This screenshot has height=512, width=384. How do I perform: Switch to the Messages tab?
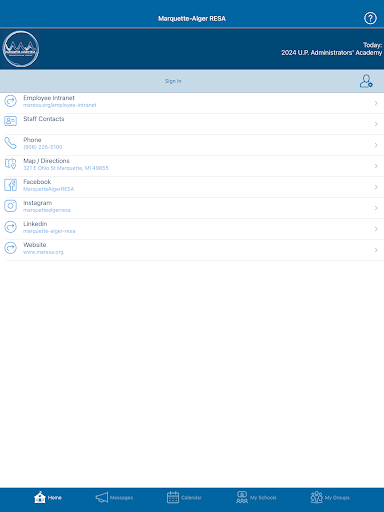pyautogui.click(x=114, y=498)
